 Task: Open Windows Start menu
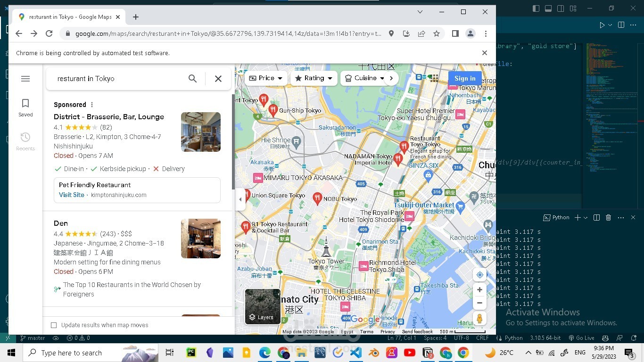[11, 353]
